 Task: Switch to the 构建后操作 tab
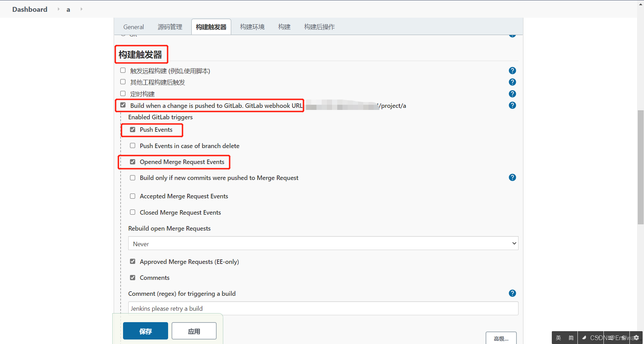[x=319, y=27]
